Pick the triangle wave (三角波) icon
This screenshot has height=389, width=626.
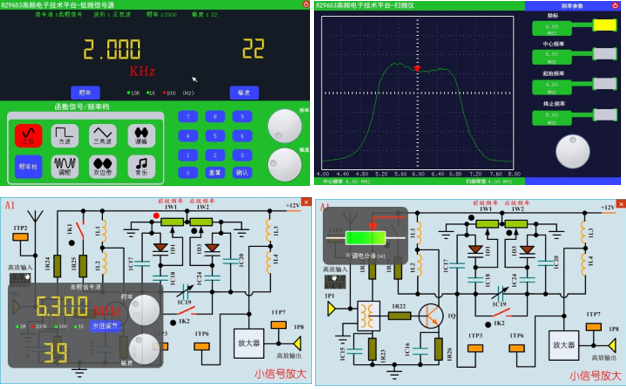click(103, 135)
